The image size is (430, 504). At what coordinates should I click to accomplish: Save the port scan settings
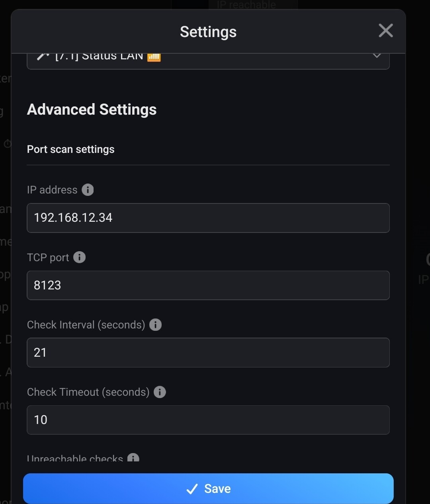pyautogui.click(x=208, y=488)
